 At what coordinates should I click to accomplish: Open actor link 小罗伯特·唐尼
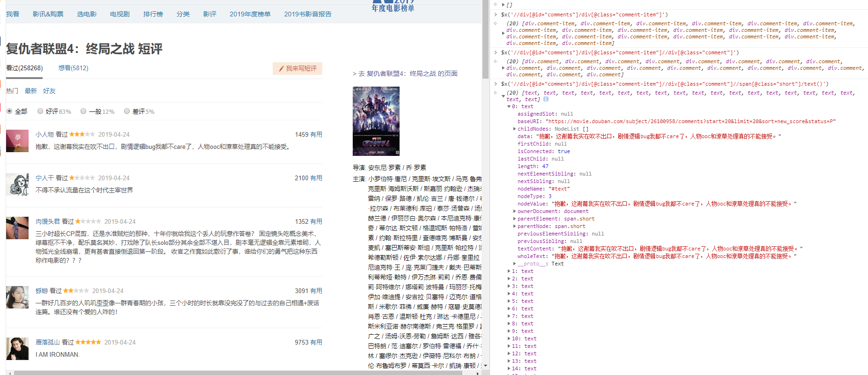[387, 179]
